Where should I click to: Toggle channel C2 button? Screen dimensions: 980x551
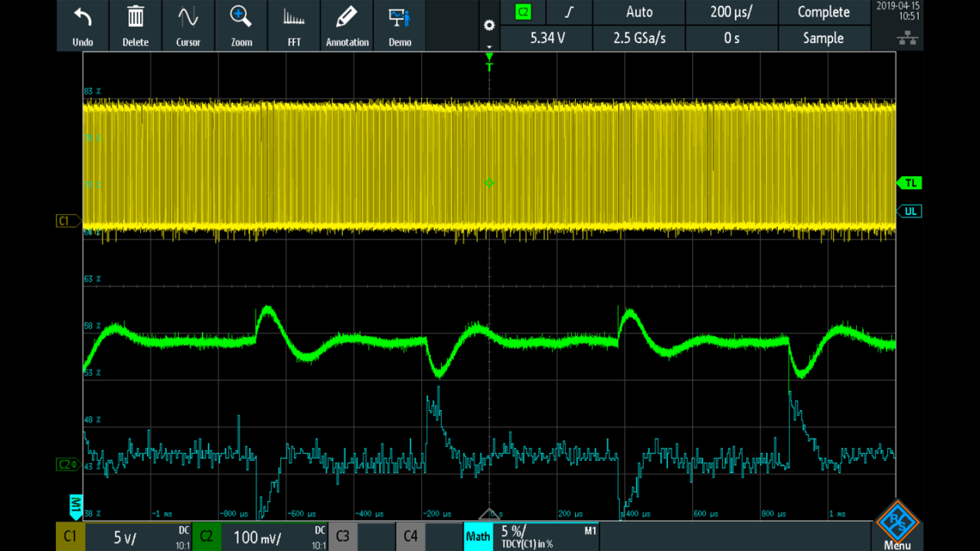207,537
